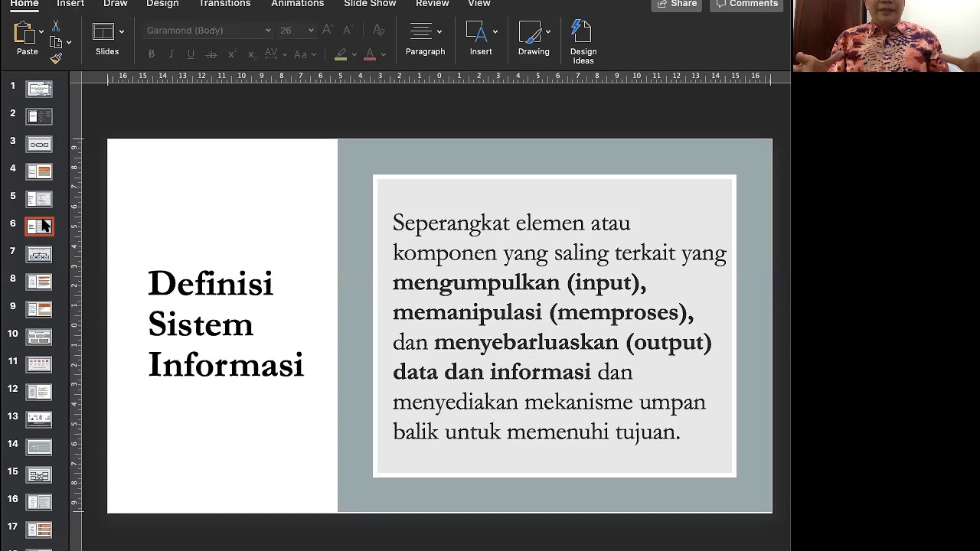
Task: Switch to the Insert tab
Action: pos(70,4)
